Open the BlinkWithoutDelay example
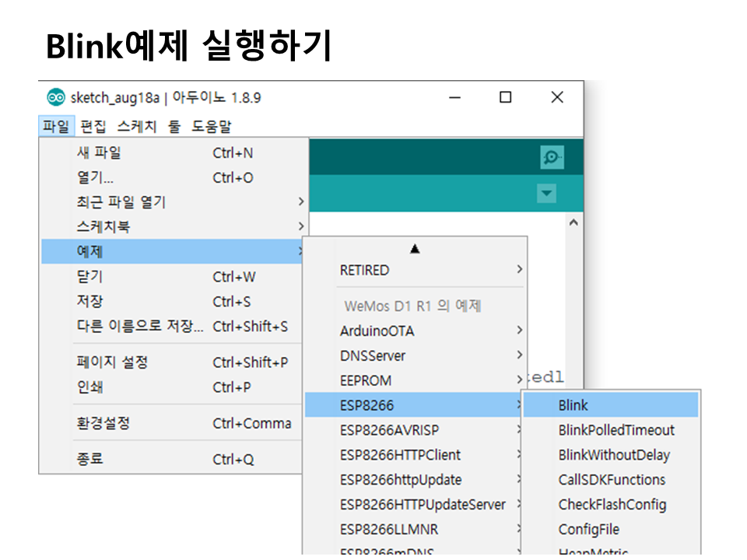 (612, 455)
